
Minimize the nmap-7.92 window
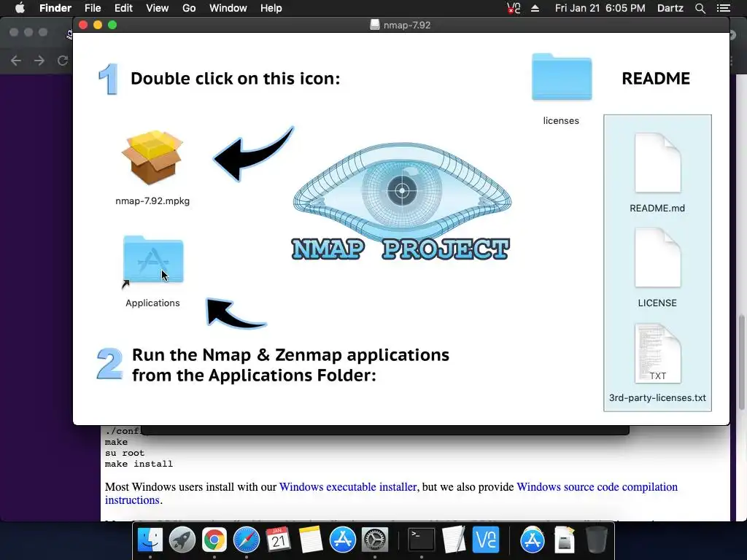point(98,25)
